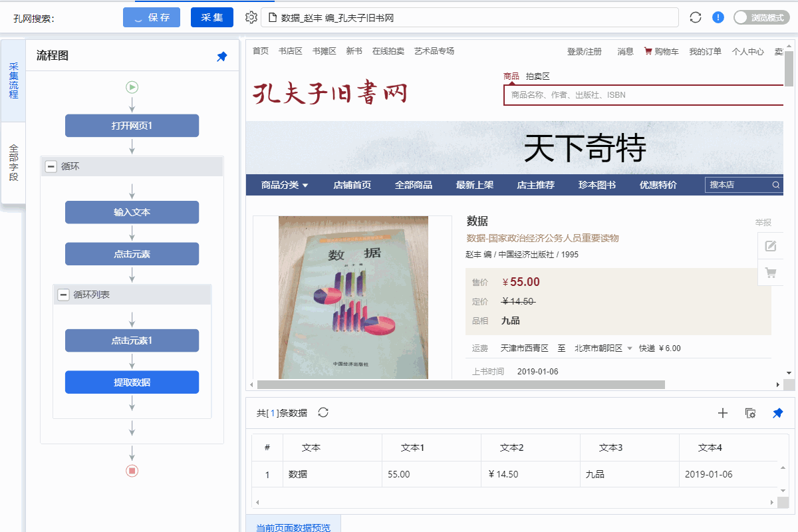Viewport: 798px width, 532px height.
Task: Select the 点击元素1 step
Action: coord(132,340)
